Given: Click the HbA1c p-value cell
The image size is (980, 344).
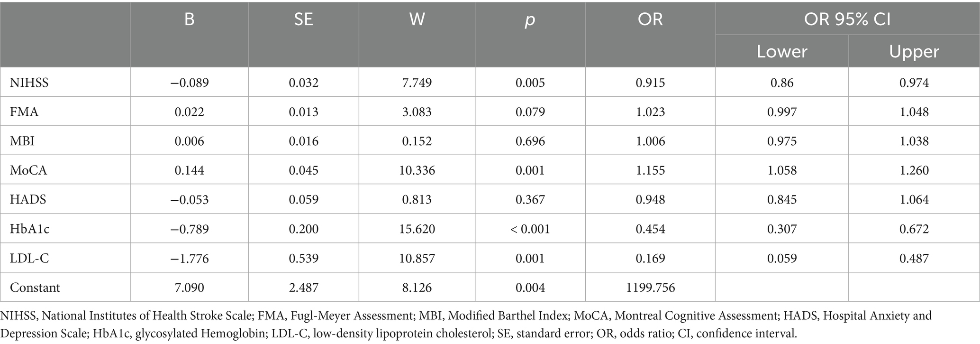Looking at the screenshot, I should pos(530,229).
